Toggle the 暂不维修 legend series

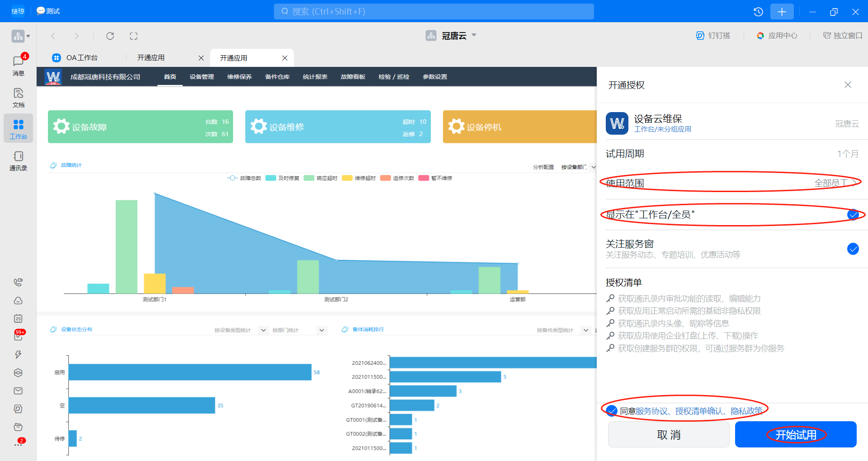[x=435, y=178]
